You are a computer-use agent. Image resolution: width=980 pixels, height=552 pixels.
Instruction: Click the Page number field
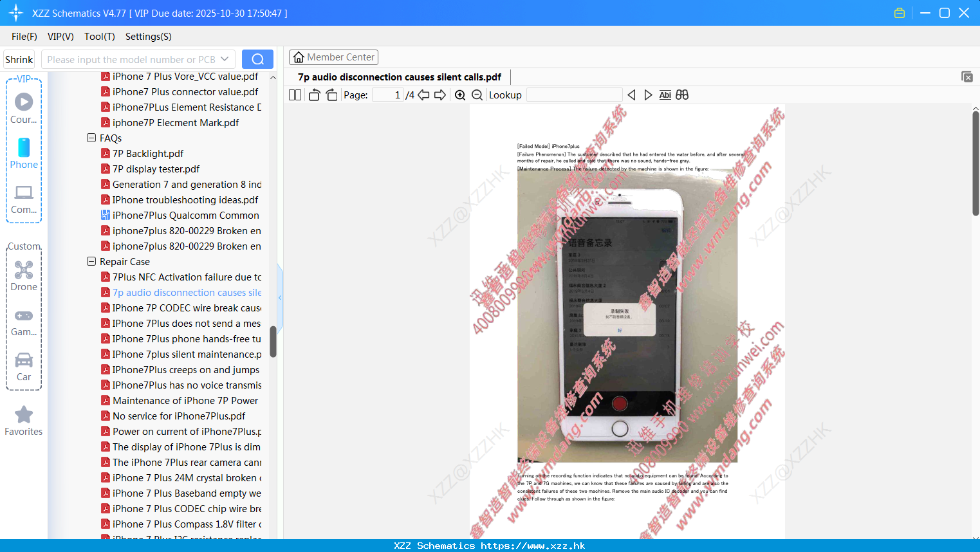387,95
